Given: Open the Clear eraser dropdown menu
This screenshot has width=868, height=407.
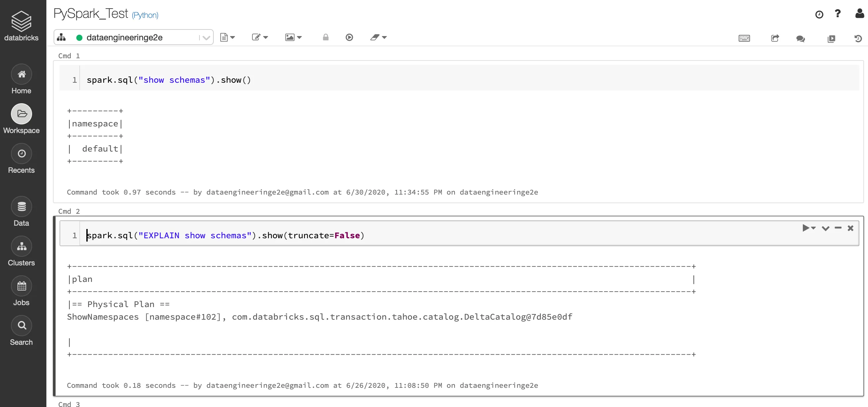Looking at the screenshot, I should [378, 37].
